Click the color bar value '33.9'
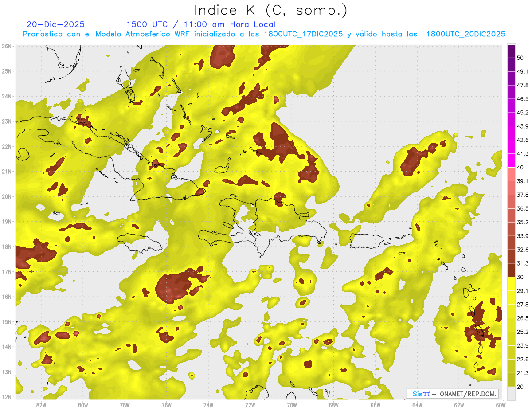The height and width of the screenshot is (411, 532). pos(522,236)
